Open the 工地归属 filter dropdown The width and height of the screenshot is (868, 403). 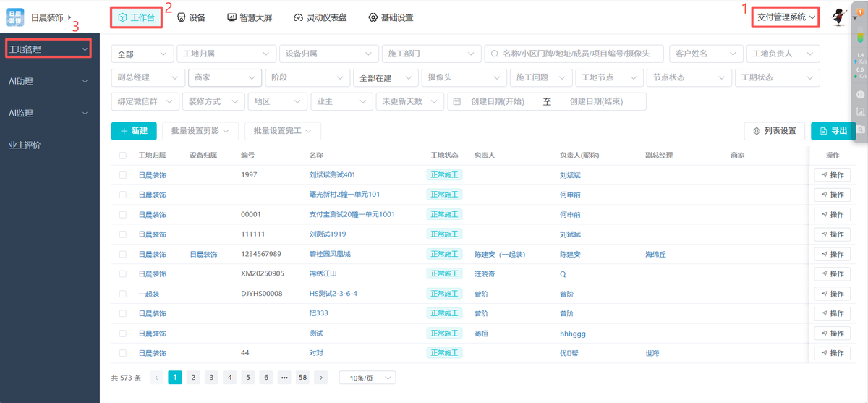pos(226,54)
